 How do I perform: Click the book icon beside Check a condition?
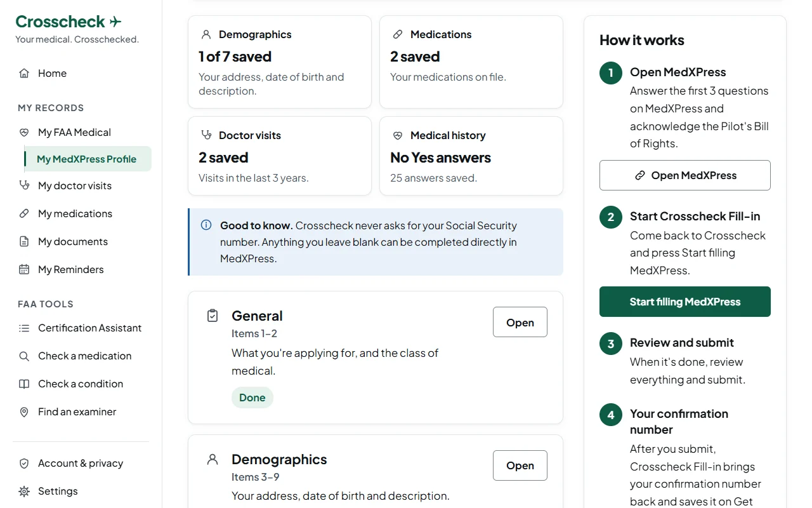coord(24,384)
